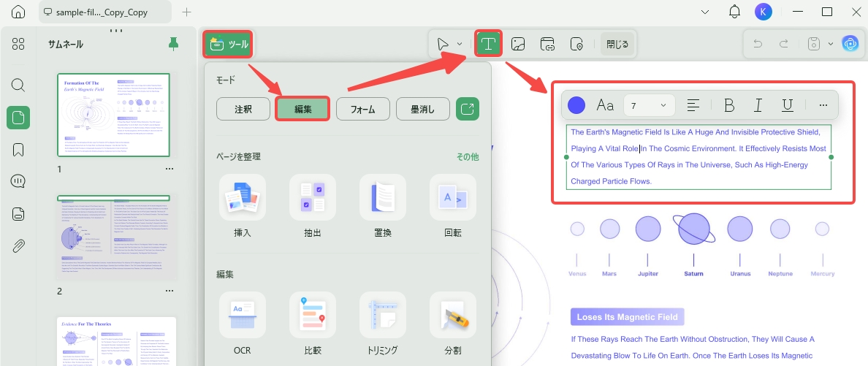Expand the tab list chevron

tap(705, 12)
